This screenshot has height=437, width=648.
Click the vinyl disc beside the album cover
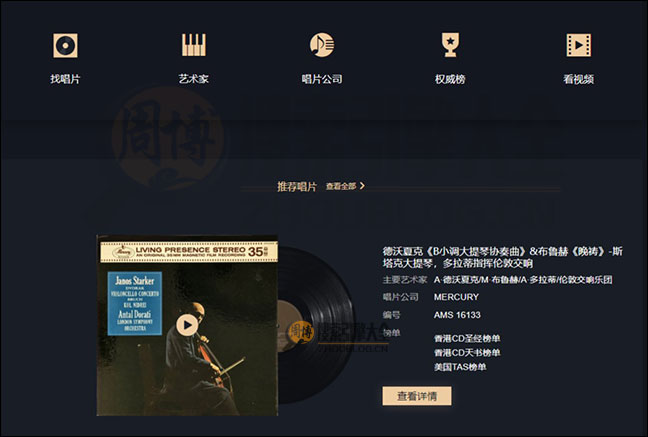[316, 325]
